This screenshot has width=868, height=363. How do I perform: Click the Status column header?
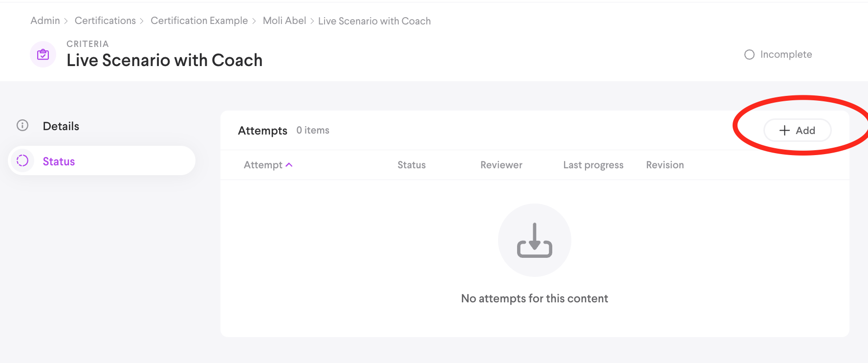tap(412, 165)
